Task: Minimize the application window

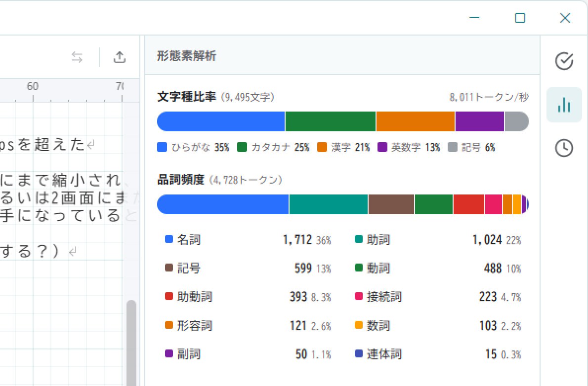Action: [x=474, y=17]
